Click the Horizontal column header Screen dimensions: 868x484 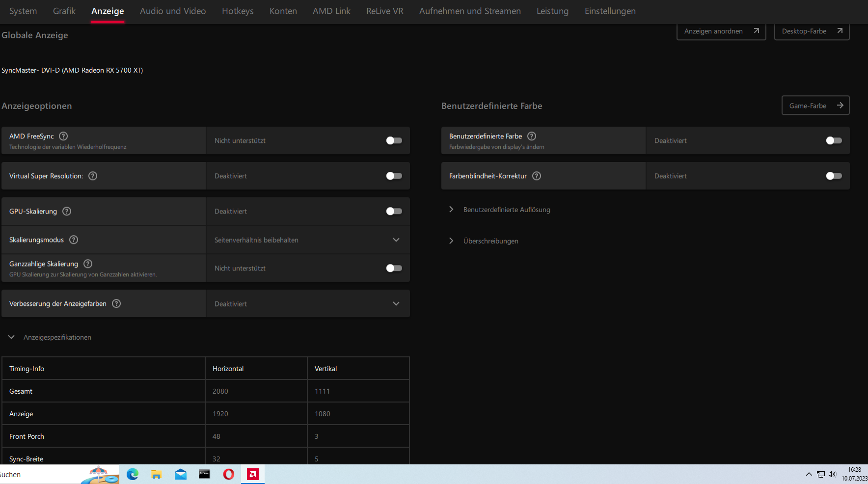click(x=228, y=369)
